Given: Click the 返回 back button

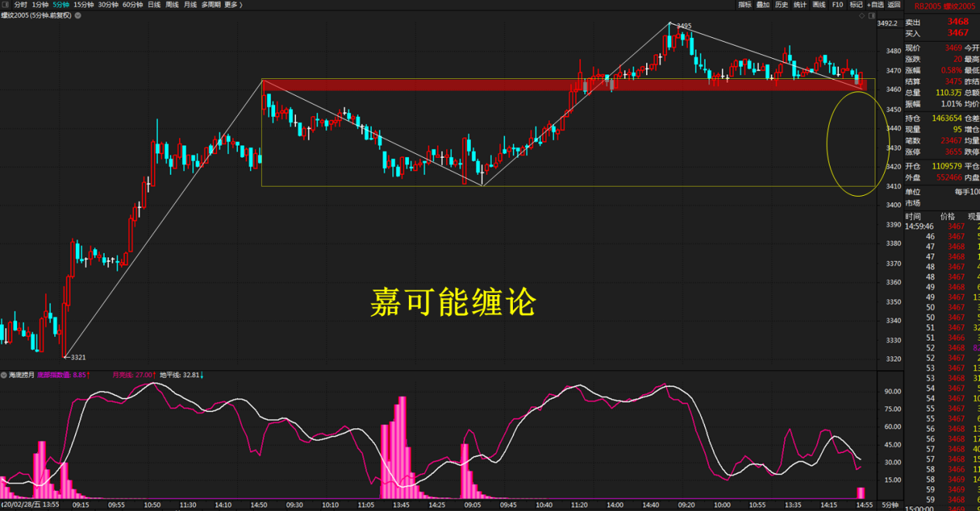Looking at the screenshot, I should 894,5.
